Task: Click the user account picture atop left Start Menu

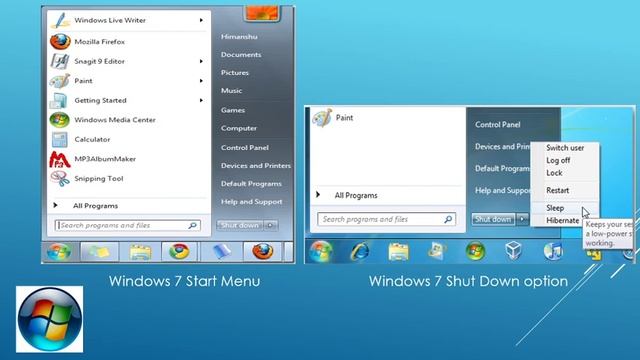Action: pyautogui.click(x=262, y=13)
